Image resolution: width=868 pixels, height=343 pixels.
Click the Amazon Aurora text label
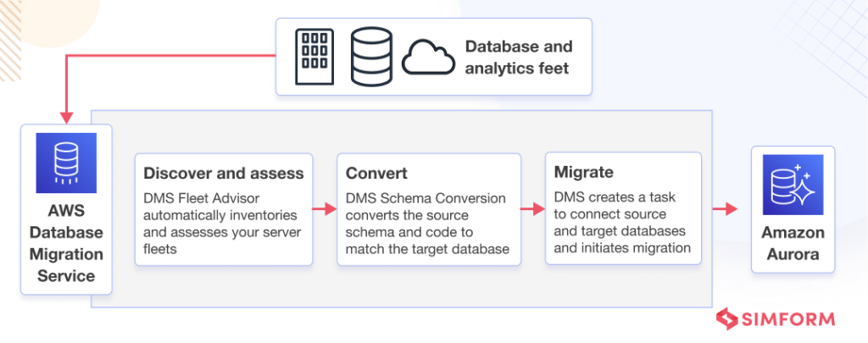(x=793, y=244)
